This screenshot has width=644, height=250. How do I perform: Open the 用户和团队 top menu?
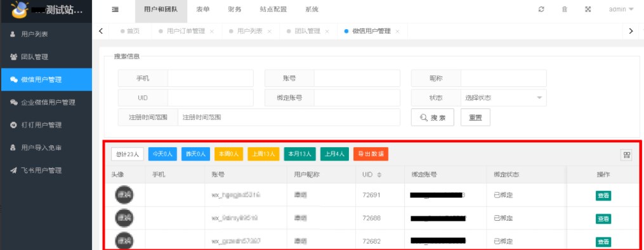click(x=161, y=10)
